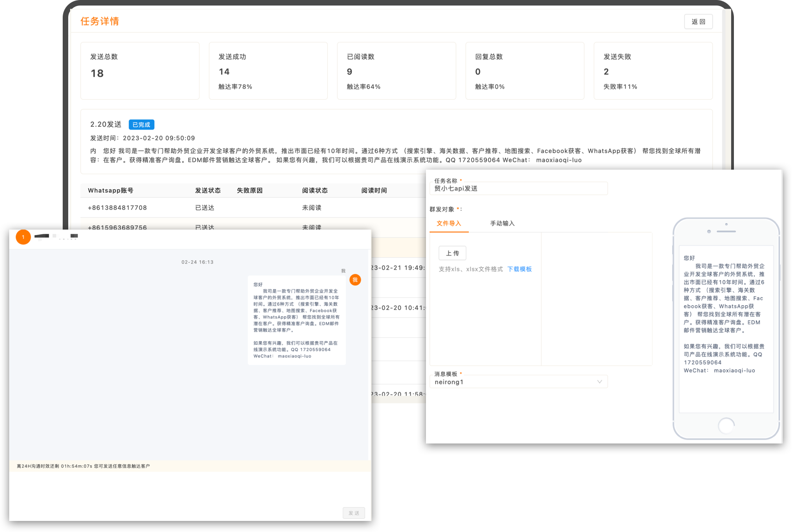Click the sent message bubble in chat

pos(296,320)
